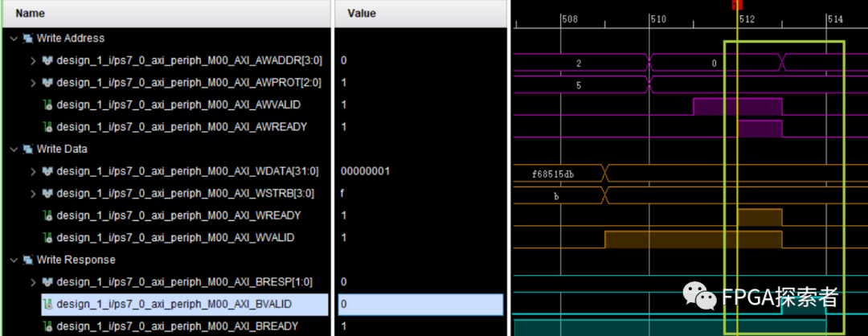The height and width of the screenshot is (336, 868).
Task: Click the 510 tick on time ruler
Action: [658, 19]
